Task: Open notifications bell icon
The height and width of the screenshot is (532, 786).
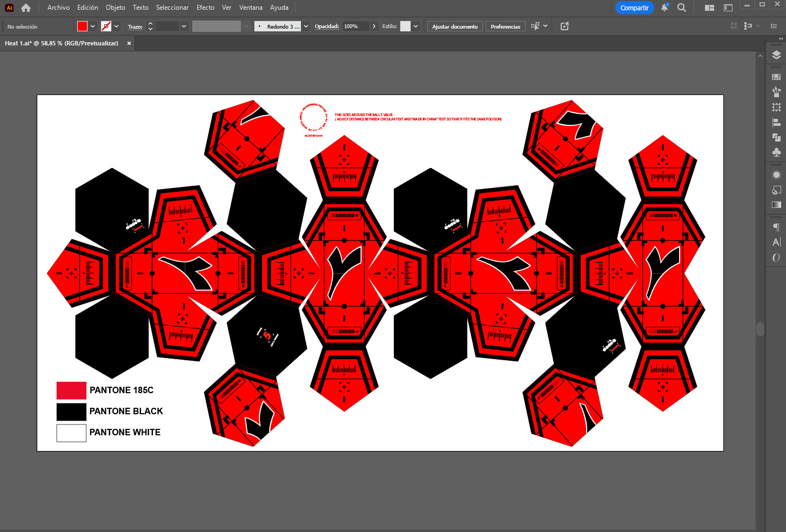Action: coord(665,8)
